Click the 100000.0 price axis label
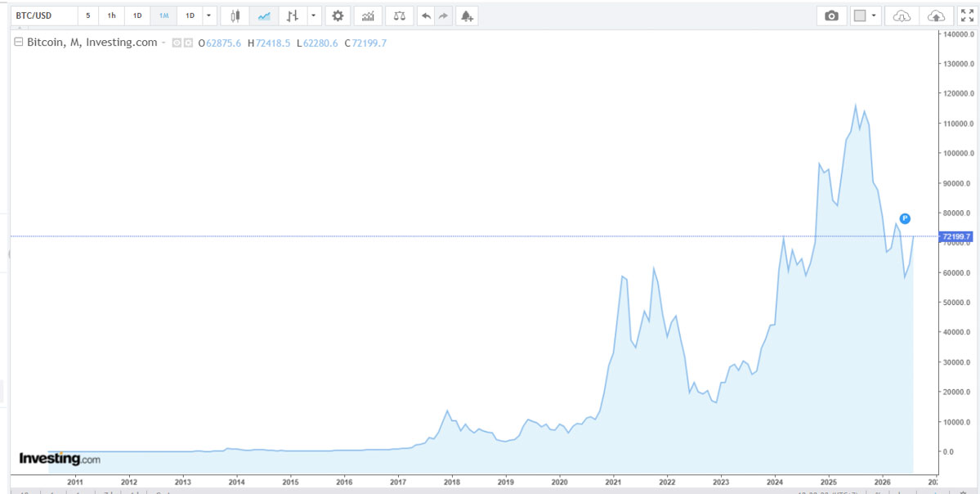 tap(957, 153)
